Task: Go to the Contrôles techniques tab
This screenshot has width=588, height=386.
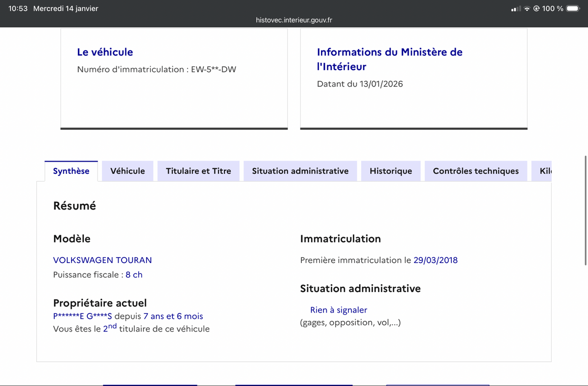Action: (x=475, y=171)
